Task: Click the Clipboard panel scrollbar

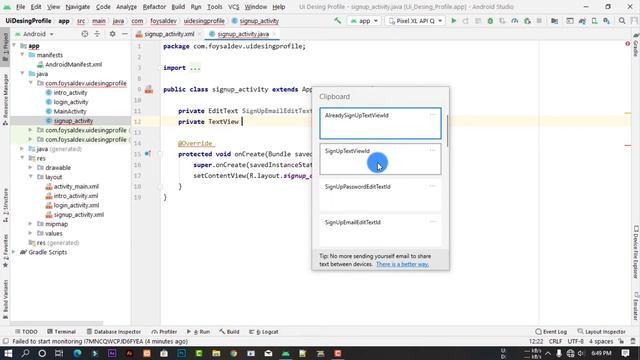Action: coord(447,131)
